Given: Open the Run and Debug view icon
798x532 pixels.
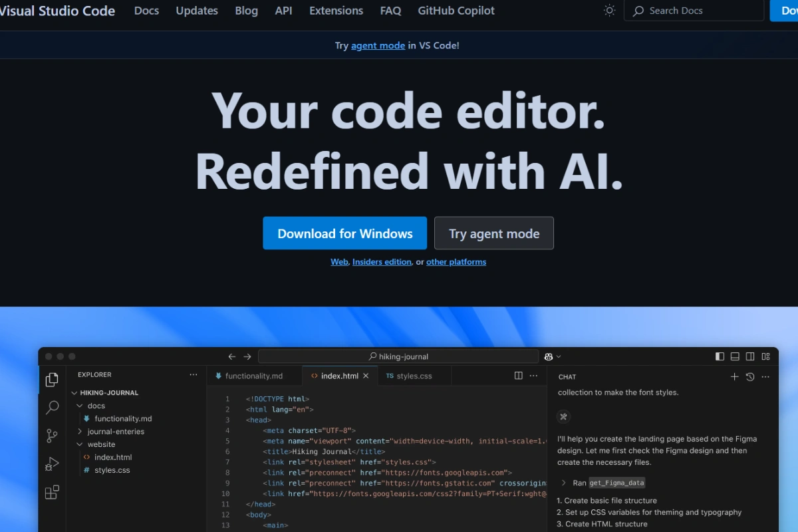Looking at the screenshot, I should 52,464.
